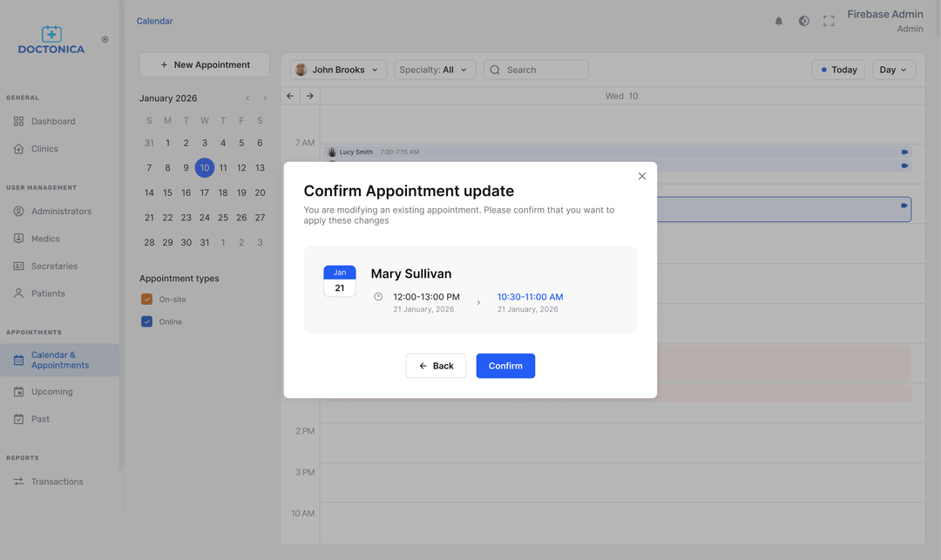Click video icon on outlined selected appointment
The height and width of the screenshot is (560, 941).
pyautogui.click(x=904, y=205)
